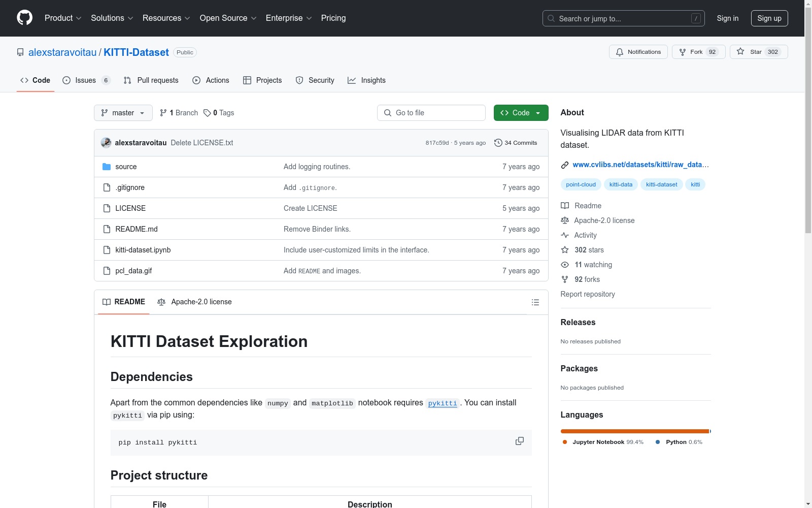Open the point-cloud topic tag
Viewport: 812px width, 508px height.
tap(581, 184)
